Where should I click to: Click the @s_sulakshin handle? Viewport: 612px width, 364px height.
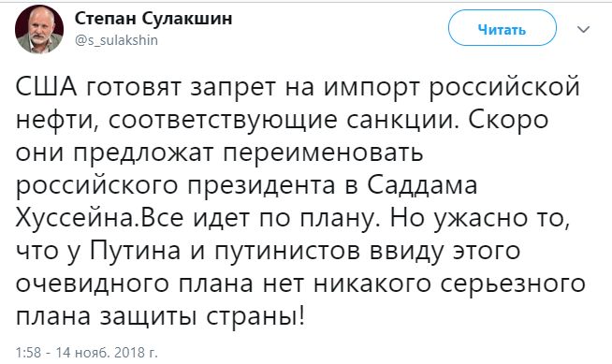[x=116, y=40]
